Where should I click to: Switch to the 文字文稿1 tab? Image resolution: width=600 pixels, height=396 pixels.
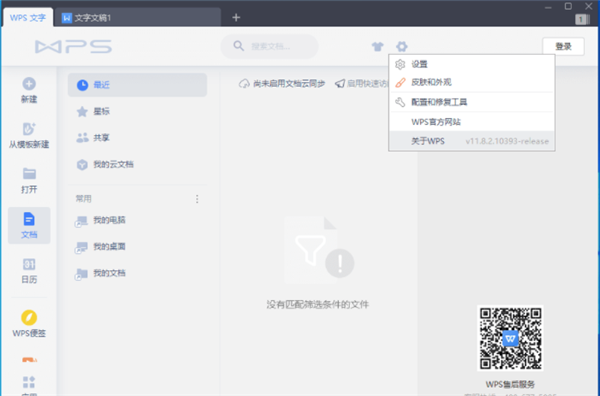[x=137, y=18]
